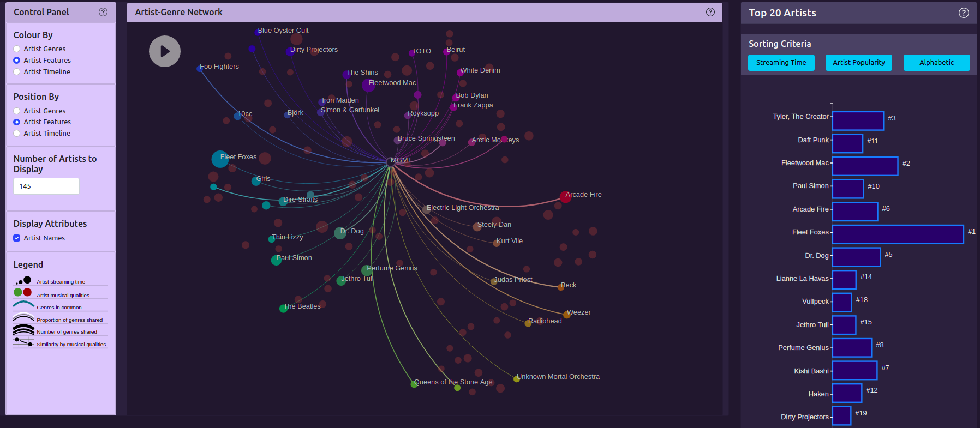The height and width of the screenshot is (428, 980).
Task: Select the Röyksopp node
Action: (408, 116)
